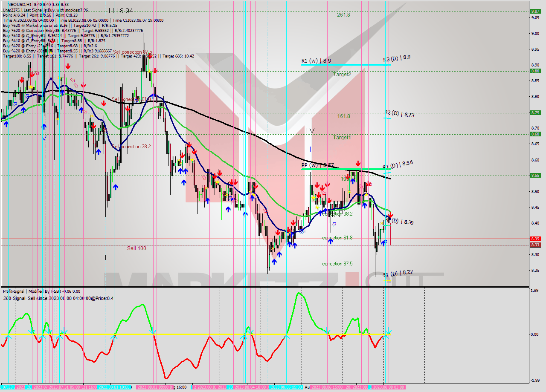546x392 pixels.
Task: Click the 8.75 green price axis tag
Action: click(x=535, y=112)
